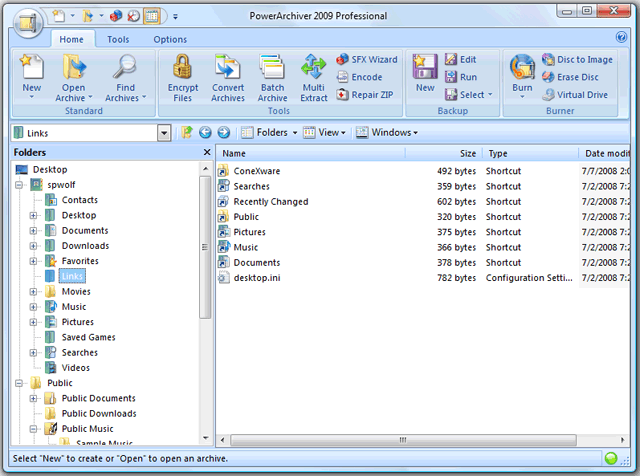Close the Folders pane
The width and height of the screenshot is (640, 476).
[x=207, y=152]
